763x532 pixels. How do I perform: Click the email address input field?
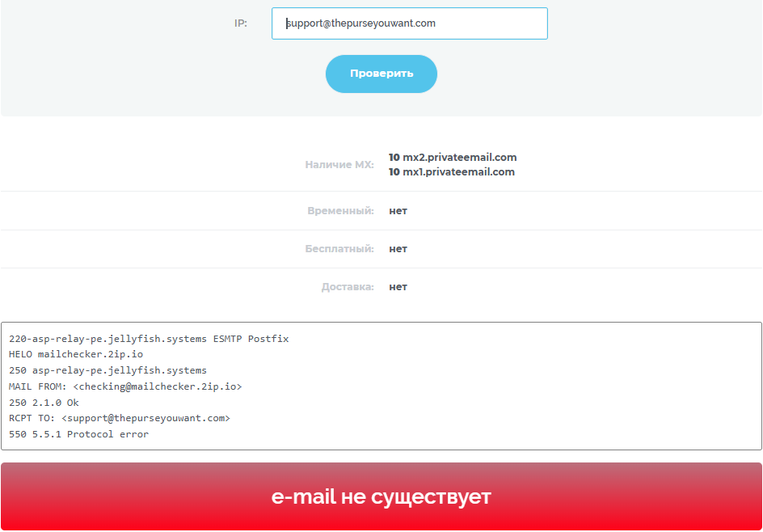click(x=409, y=23)
